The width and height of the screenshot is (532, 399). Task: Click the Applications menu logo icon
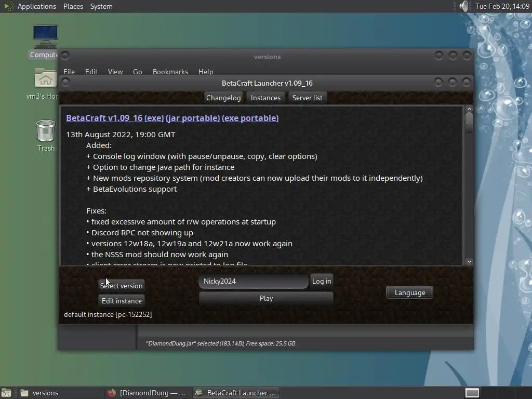pos(8,6)
